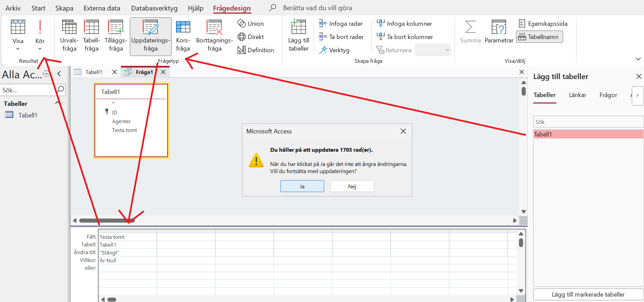Collapse navigation pane with shutter arrow
Viewport: 644px width, 302px height.
click(x=59, y=74)
